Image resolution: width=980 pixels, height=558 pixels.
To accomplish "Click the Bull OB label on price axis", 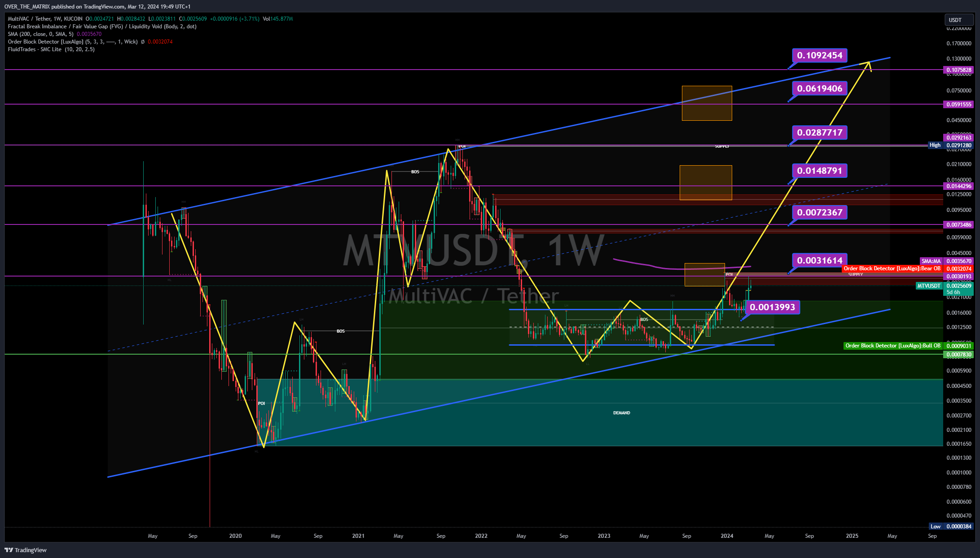I will click(x=909, y=346).
